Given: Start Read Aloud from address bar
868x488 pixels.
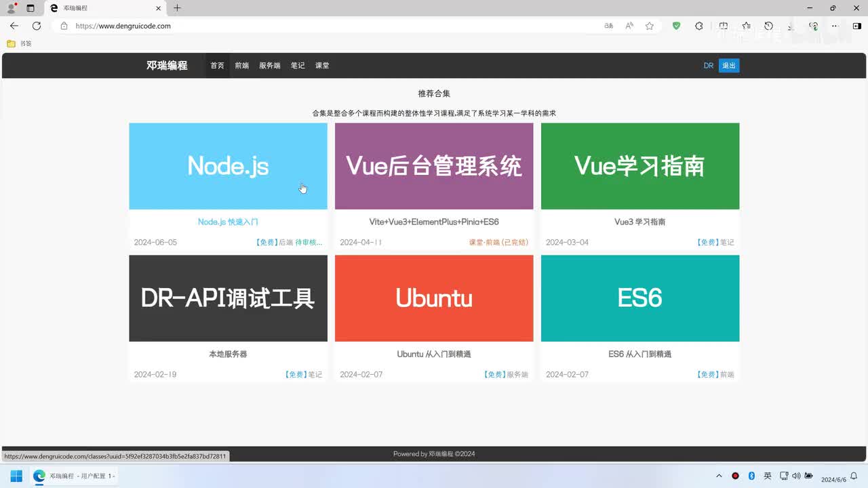Looking at the screenshot, I should pyautogui.click(x=629, y=26).
